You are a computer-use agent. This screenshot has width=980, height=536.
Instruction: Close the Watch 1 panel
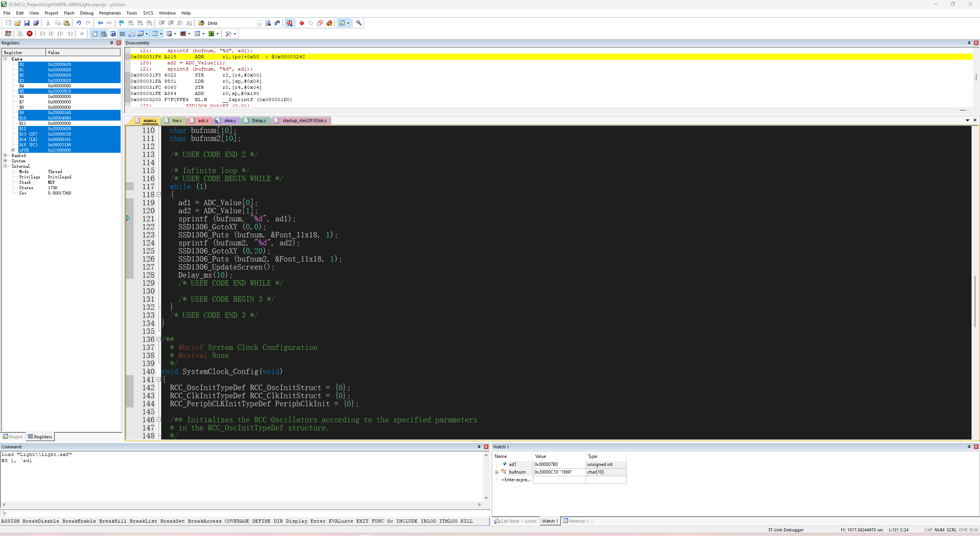tap(976, 447)
